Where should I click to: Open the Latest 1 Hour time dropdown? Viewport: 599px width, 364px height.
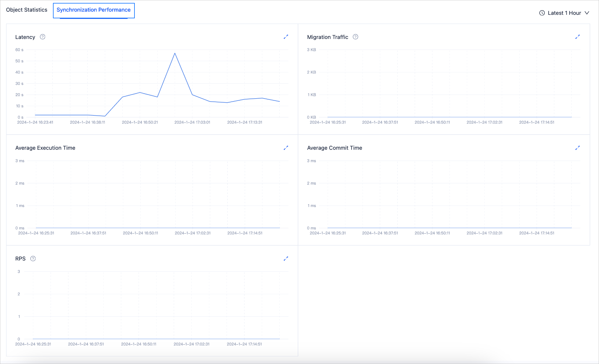(564, 13)
